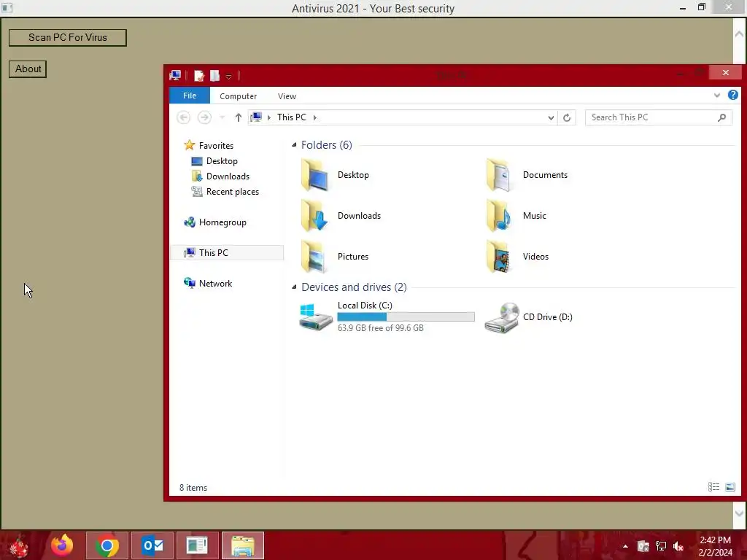Click the search magnifier icon
Image resolution: width=747 pixels, height=560 pixels.
[721, 117]
